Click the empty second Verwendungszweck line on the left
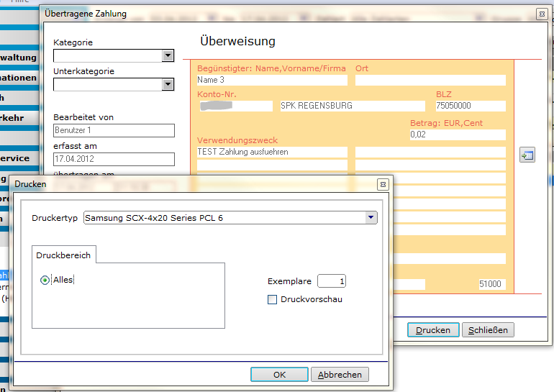Viewport: 554px width, 392px height. point(272,165)
